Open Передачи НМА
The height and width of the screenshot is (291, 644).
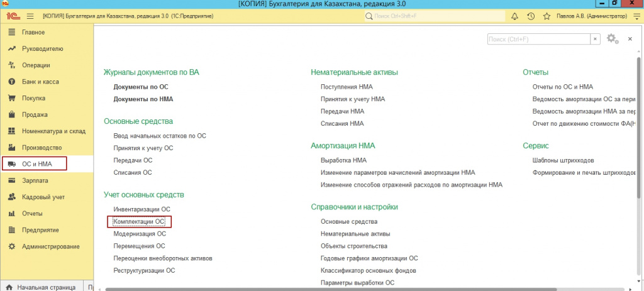[342, 111]
